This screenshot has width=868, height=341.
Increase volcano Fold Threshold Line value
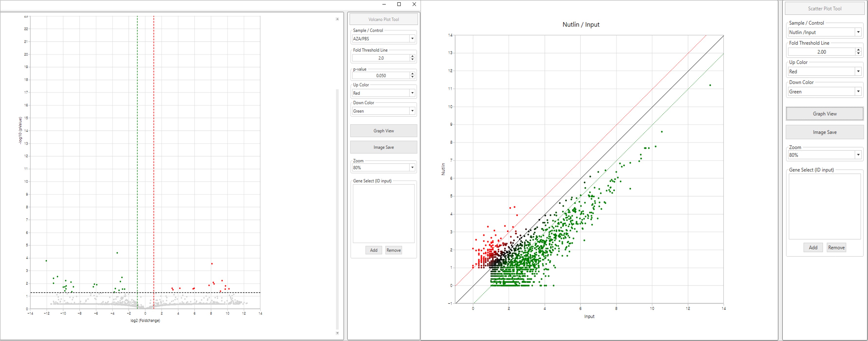tap(412, 56)
